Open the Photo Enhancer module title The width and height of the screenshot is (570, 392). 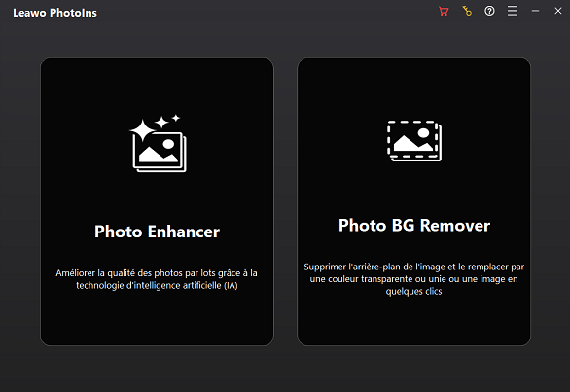[x=157, y=232]
